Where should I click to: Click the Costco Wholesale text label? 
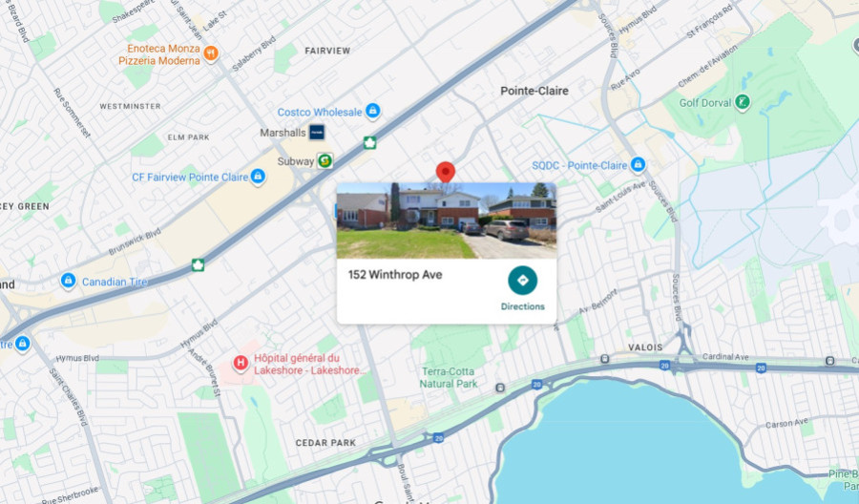320,112
